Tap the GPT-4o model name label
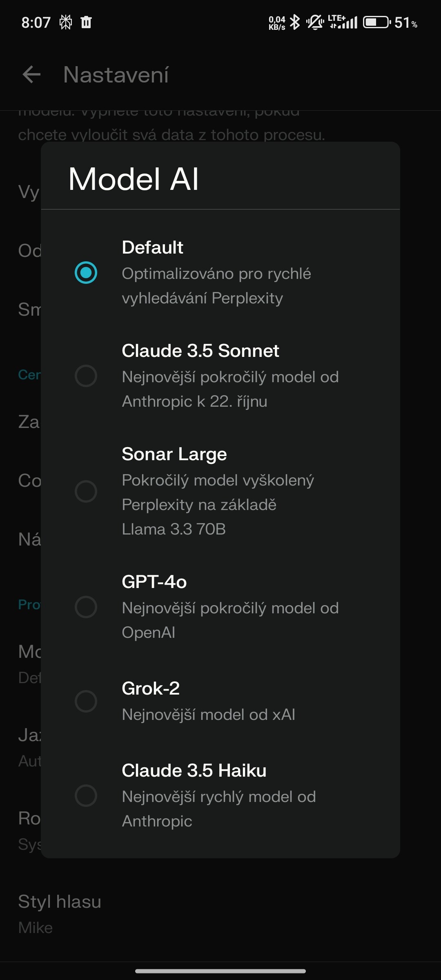The width and height of the screenshot is (441, 980). coord(154,582)
